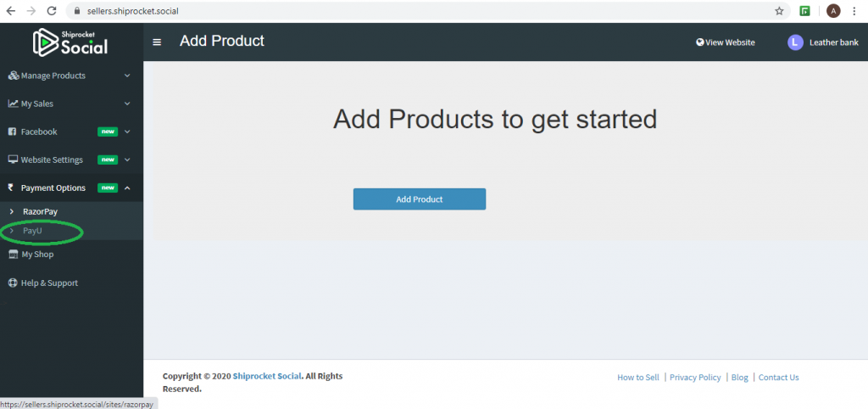Image resolution: width=868 pixels, height=409 pixels.
Task: Toggle the hamburger sidebar menu icon
Action: click(157, 42)
